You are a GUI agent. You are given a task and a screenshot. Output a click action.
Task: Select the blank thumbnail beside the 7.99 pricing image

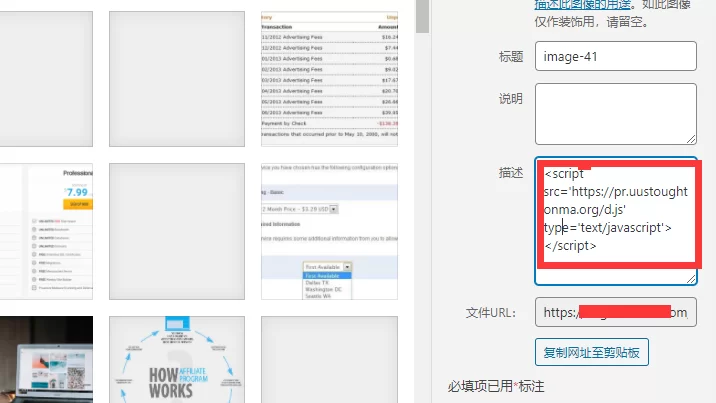click(177, 231)
